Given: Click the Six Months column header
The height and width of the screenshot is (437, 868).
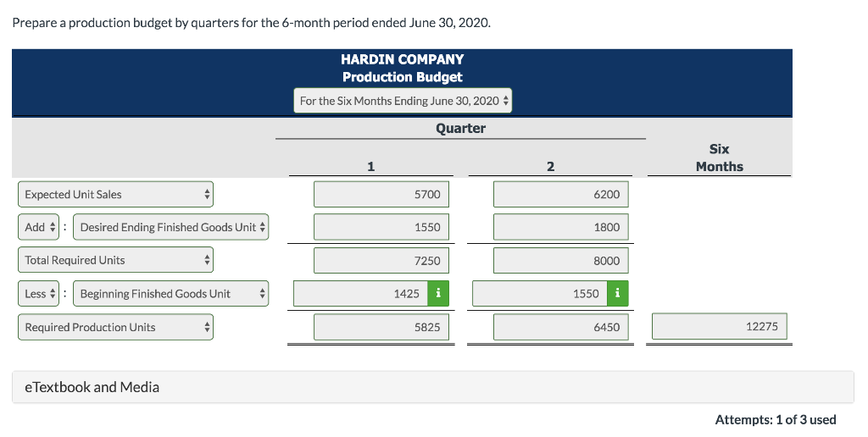Looking at the screenshot, I should 719,158.
